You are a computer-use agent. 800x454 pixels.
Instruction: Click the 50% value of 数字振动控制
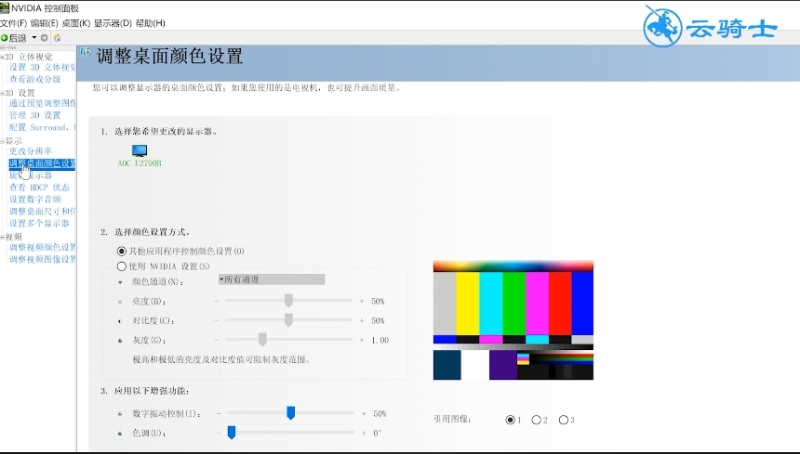click(x=380, y=414)
